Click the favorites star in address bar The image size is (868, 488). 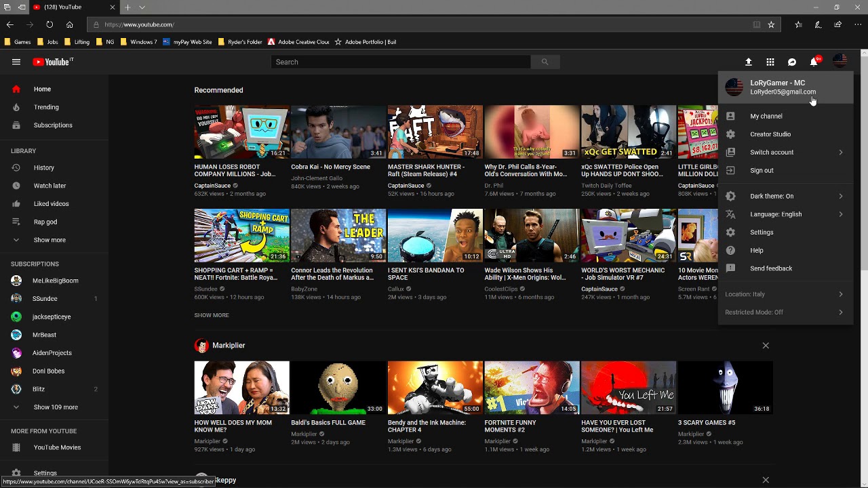771,24
